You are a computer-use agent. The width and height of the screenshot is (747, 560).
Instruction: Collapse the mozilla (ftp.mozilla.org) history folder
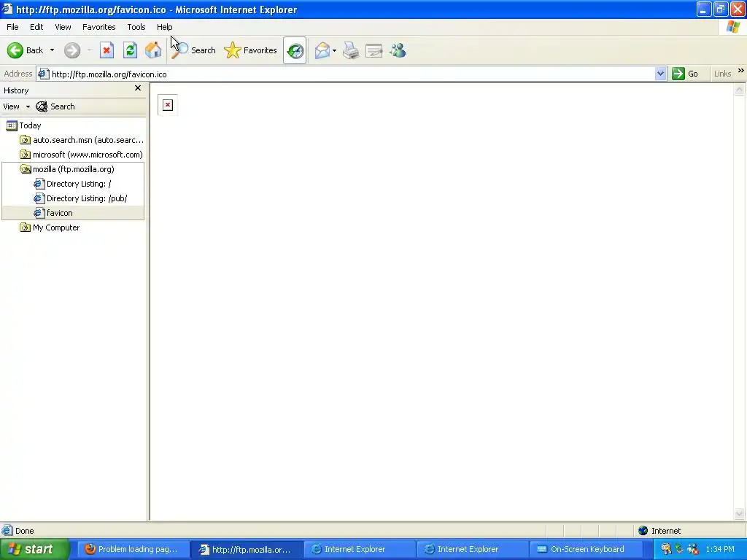66,169
